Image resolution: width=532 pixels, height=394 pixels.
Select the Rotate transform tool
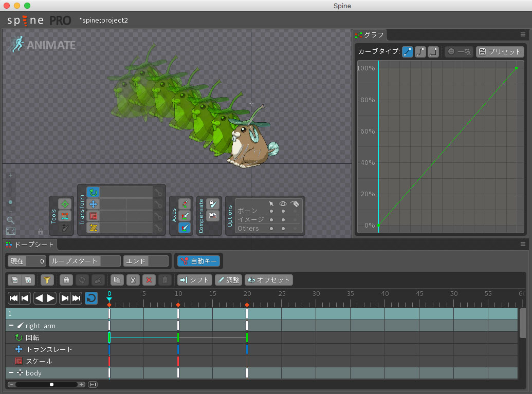tap(93, 193)
